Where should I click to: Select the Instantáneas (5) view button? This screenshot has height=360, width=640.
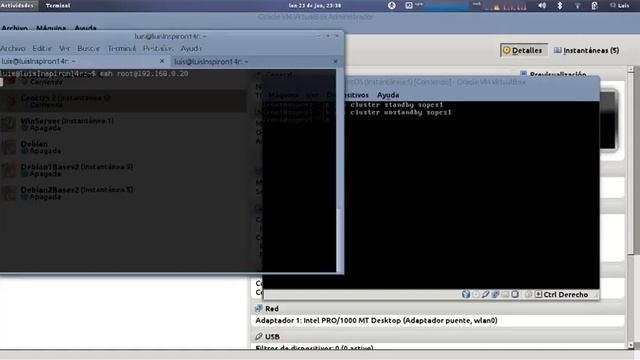586,50
